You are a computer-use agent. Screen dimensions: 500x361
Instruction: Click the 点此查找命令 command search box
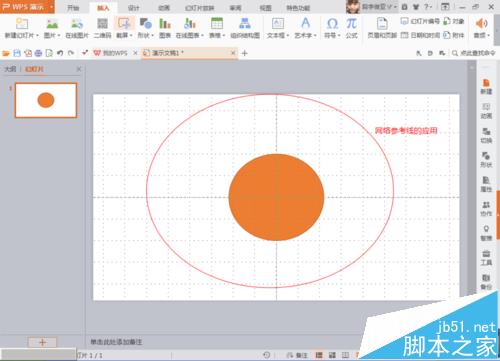(x=474, y=53)
